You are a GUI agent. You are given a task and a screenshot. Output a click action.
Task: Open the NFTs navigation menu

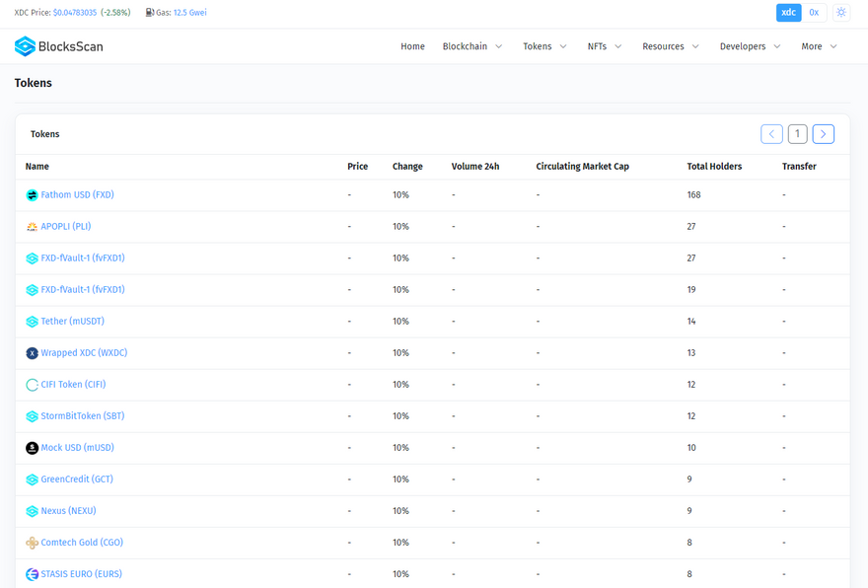tap(604, 46)
